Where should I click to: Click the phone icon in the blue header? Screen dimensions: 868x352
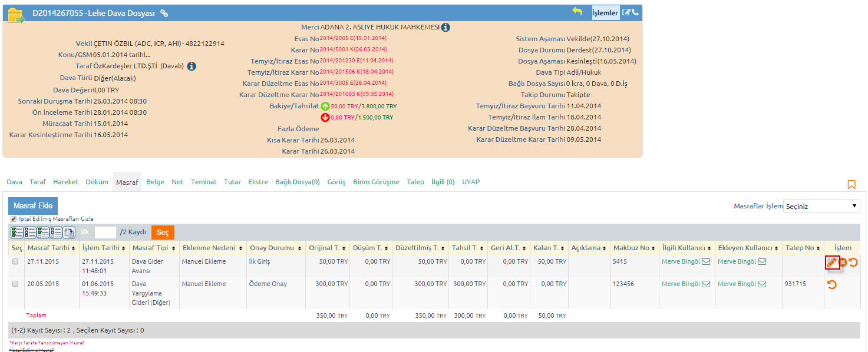pos(635,12)
